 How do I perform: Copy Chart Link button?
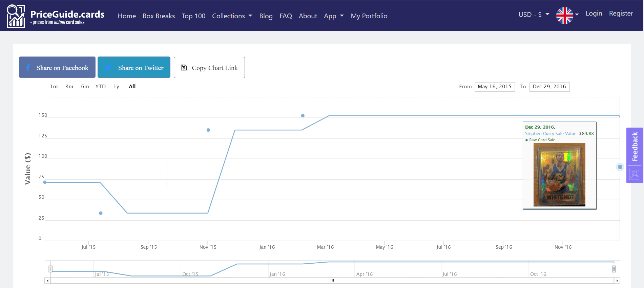pos(209,67)
